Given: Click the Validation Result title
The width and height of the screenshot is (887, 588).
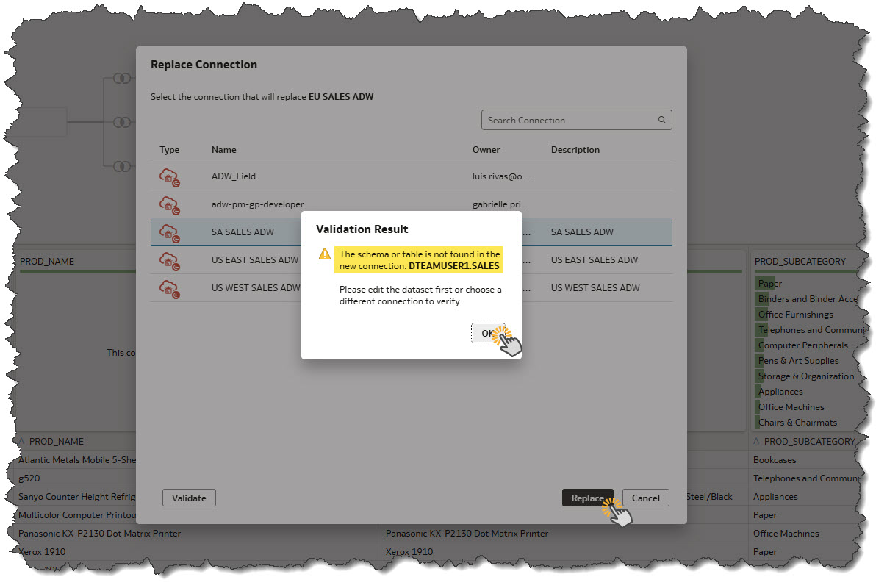Looking at the screenshot, I should pos(362,229).
